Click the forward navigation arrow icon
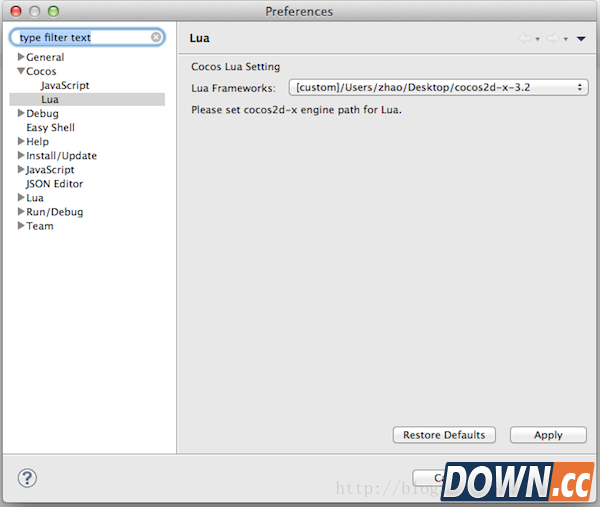Viewport: 600px width, 507px height. pos(552,39)
